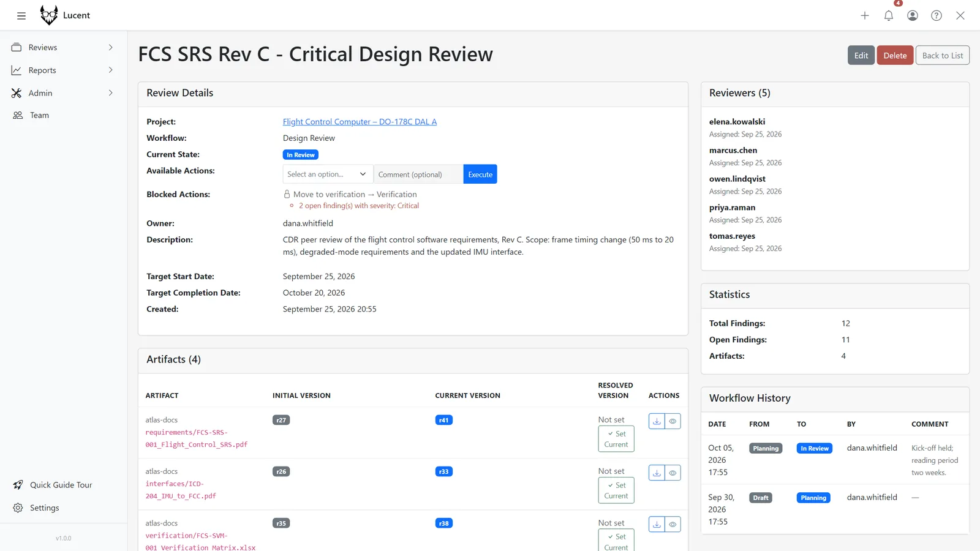980x551 pixels.
Task: Expand the Reports menu chevron
Action: 111,70
